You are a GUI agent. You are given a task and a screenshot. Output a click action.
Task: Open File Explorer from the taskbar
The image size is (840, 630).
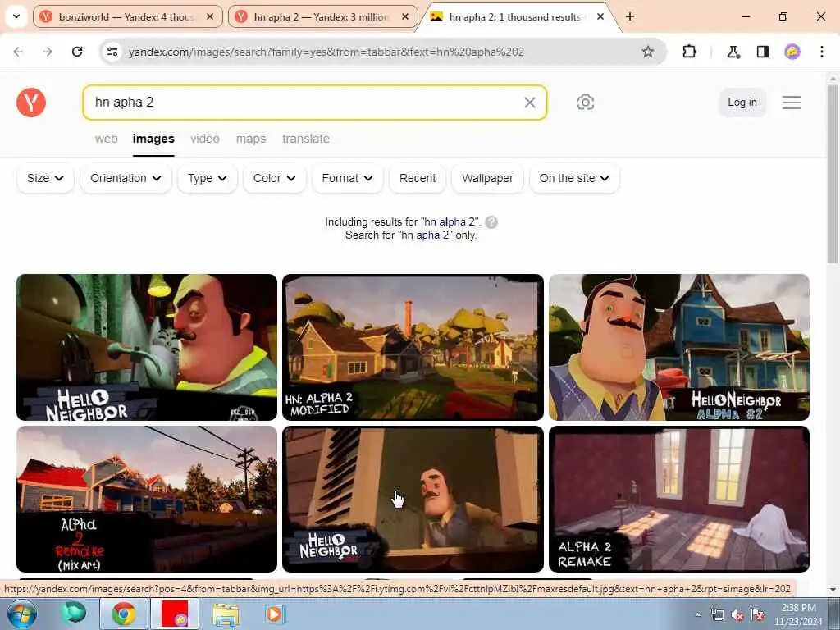click(x=226, y=614)
